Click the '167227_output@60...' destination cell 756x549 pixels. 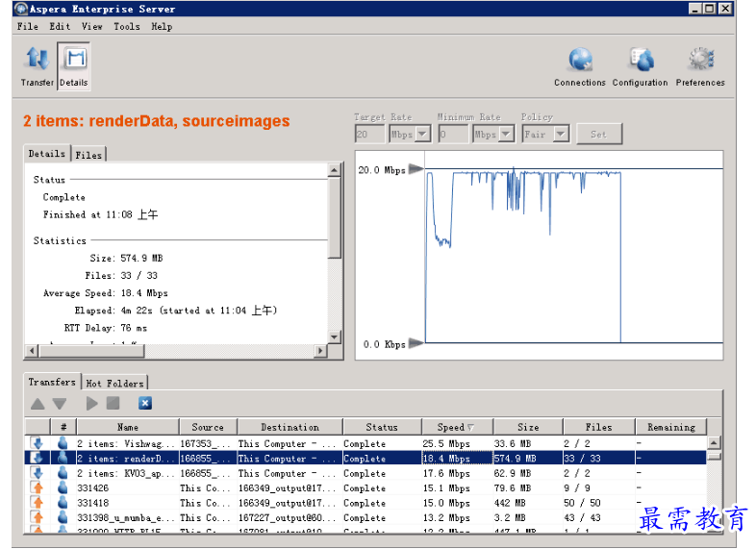pos(290,517)
